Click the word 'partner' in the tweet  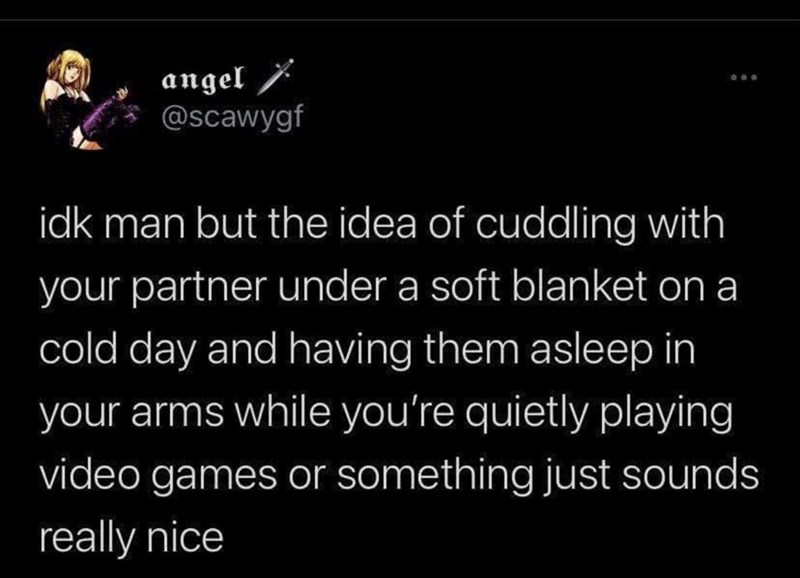tap(201, 290)
